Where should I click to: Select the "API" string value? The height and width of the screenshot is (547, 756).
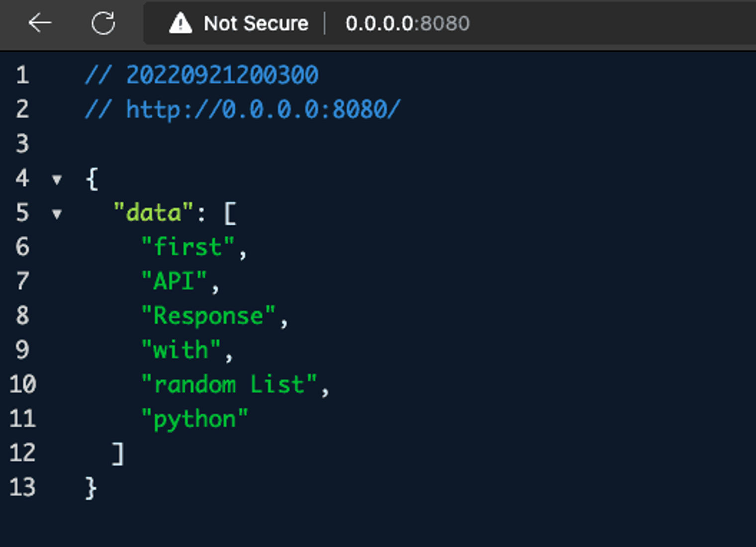pos(174,281)
